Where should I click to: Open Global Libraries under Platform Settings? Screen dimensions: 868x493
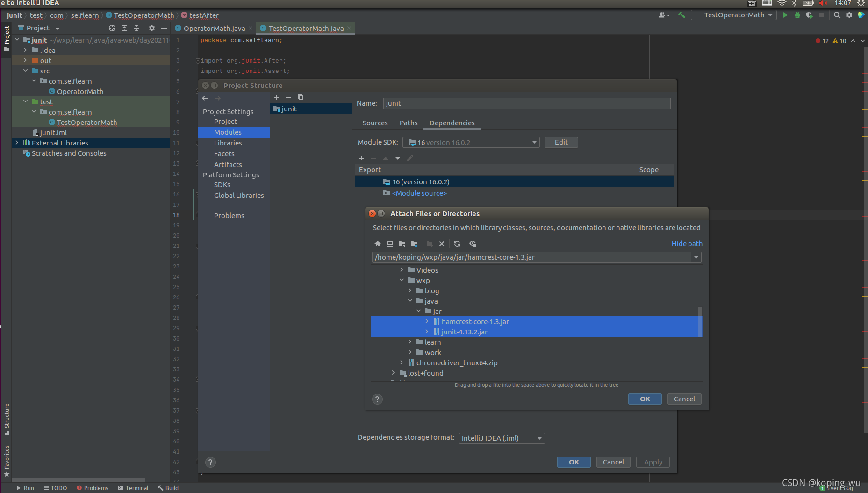(239, 196)
